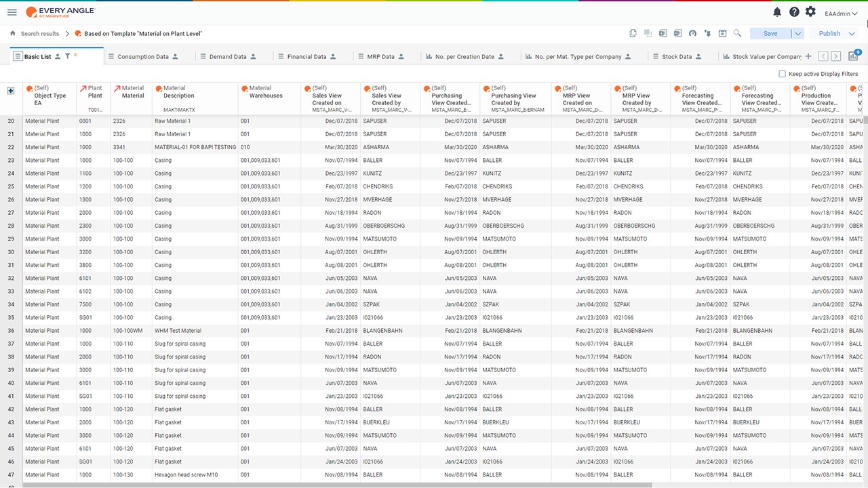This screenshot has height=488, width=868.
Task: Click the Export to Excel icon
Action: tap(663, 33)
